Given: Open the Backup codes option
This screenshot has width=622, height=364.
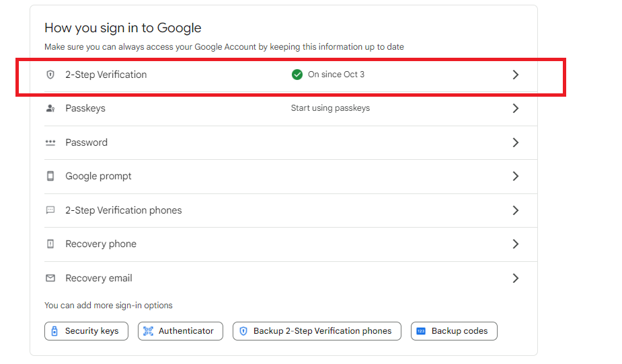Looking at the screenshot, I should point(454,331).
